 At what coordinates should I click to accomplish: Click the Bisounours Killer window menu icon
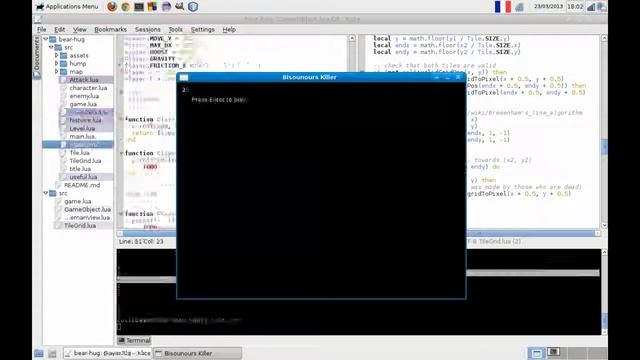pos(184,77)
